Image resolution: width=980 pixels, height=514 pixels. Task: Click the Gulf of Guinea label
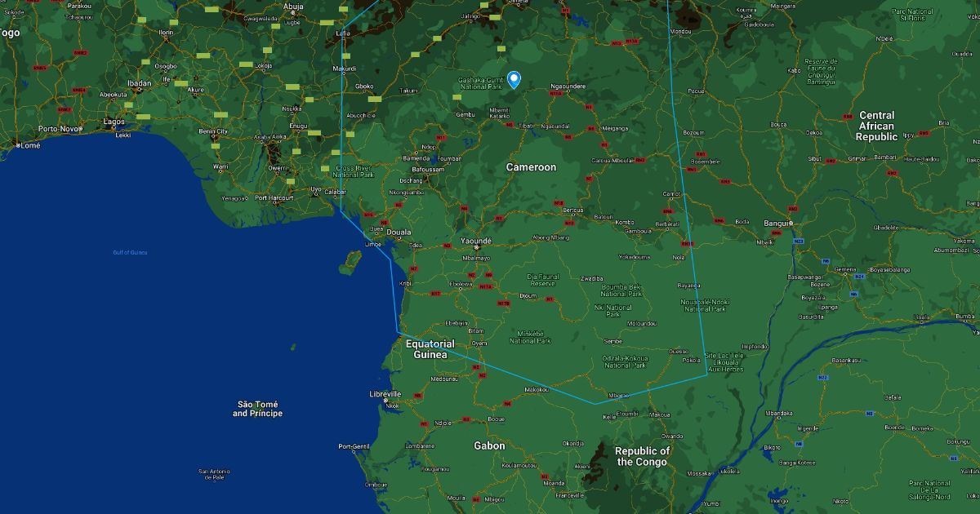click(x=130, y=252)
